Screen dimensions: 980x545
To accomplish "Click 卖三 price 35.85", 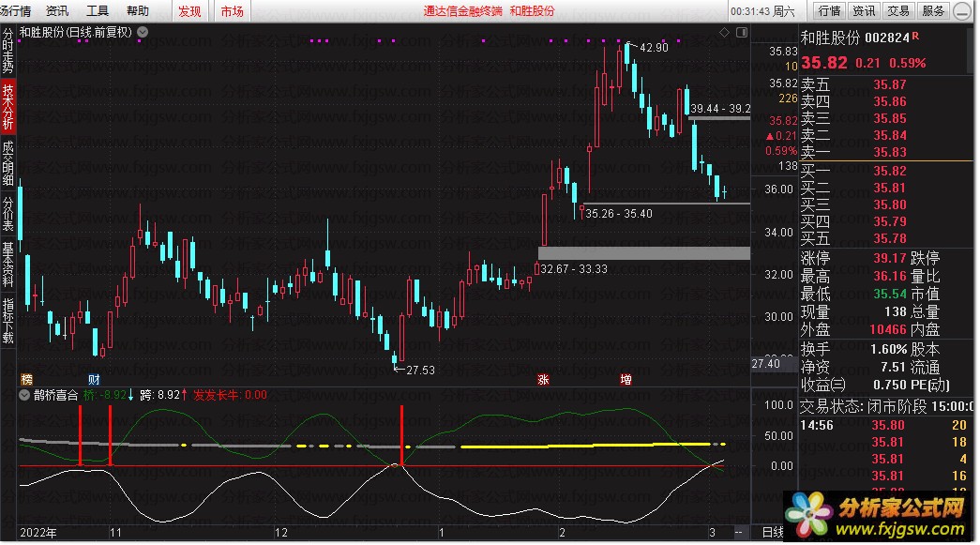I will [889, 118].
